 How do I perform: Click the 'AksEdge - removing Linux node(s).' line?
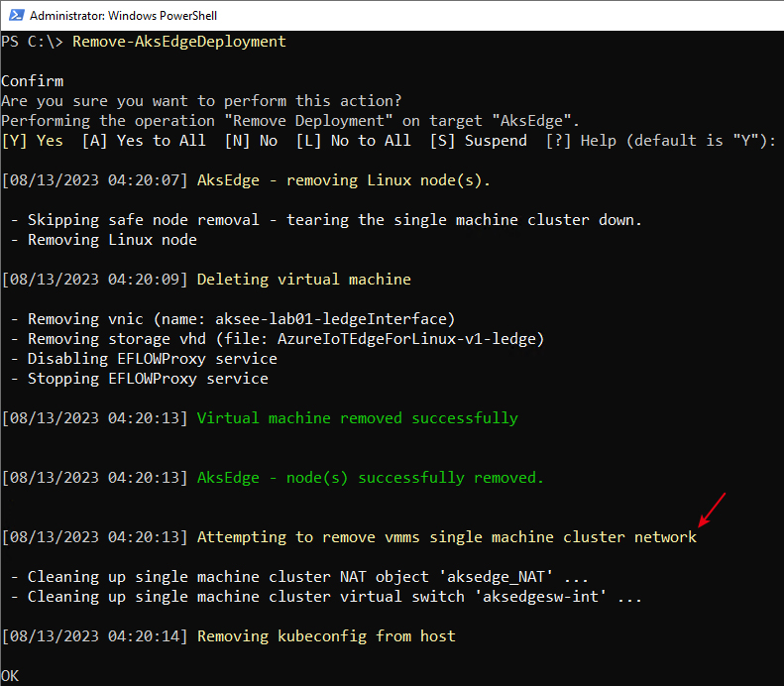344,180
